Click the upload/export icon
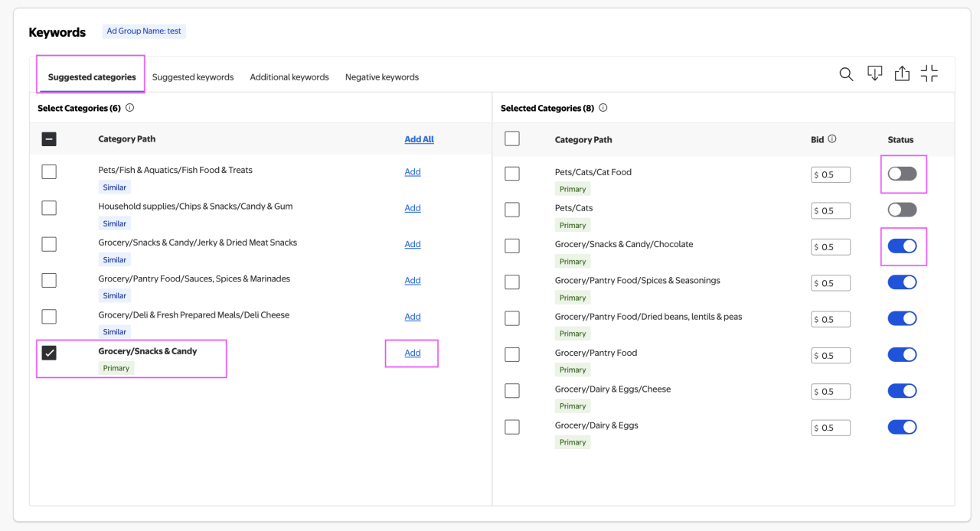Image resolution: width=980 pixels, height=531 pixels. coord(902,73)
